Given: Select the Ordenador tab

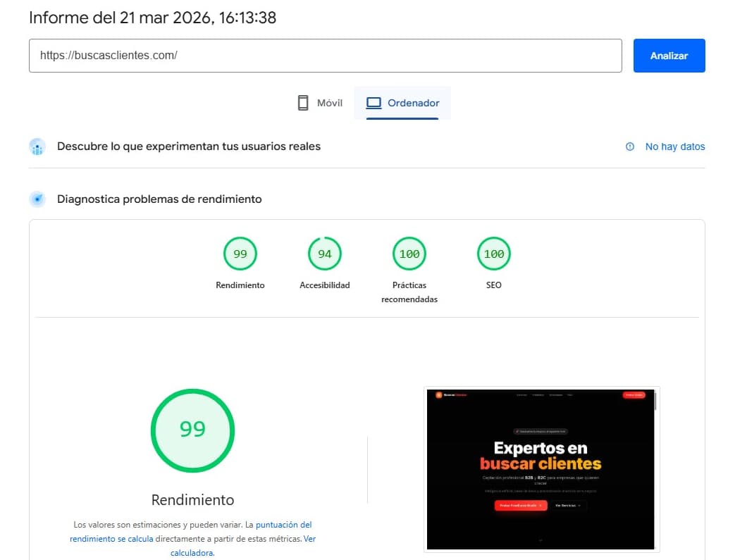Looking at the screenshot, I should tap(402, 103).
